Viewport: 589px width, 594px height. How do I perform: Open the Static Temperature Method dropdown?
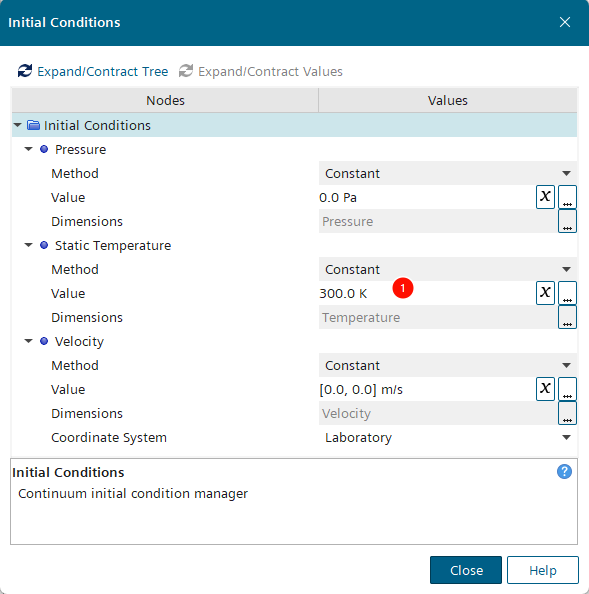coord(448,269)
